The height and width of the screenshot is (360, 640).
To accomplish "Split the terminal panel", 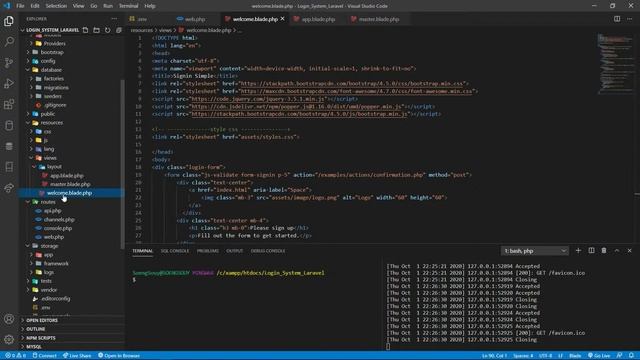I will pyautogui.click(x=591, y=251).
